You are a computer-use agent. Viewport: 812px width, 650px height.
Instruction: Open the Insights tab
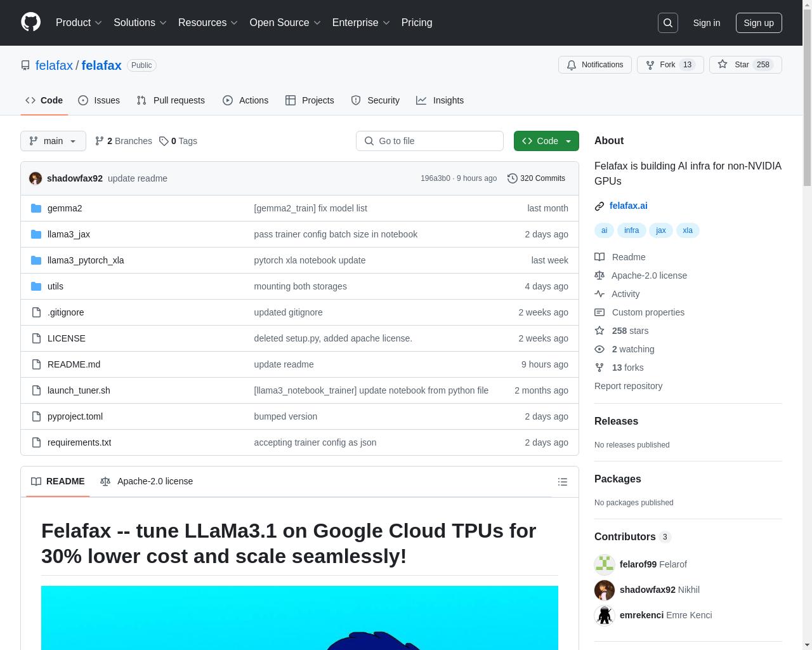440,100
